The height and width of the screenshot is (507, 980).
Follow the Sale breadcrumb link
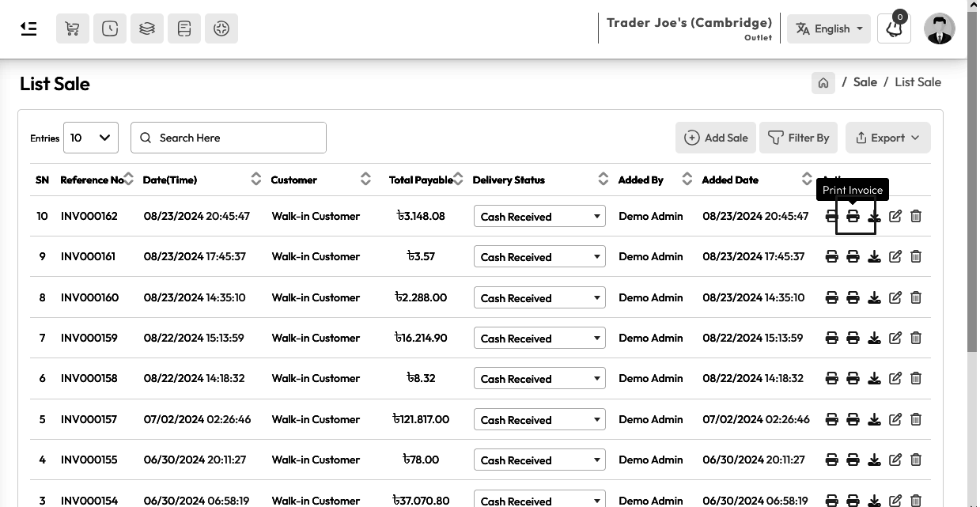[865, 82]
